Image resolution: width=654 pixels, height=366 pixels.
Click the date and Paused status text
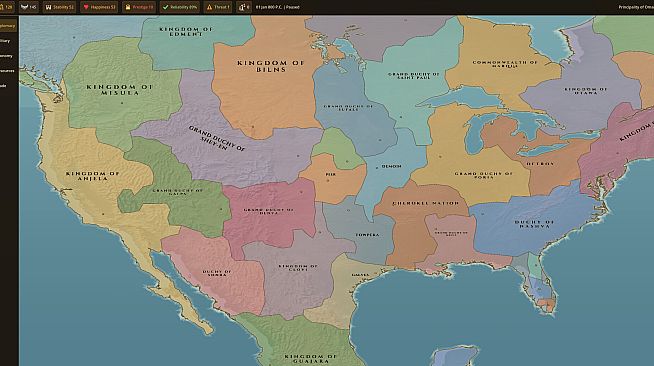click(277, 7)
